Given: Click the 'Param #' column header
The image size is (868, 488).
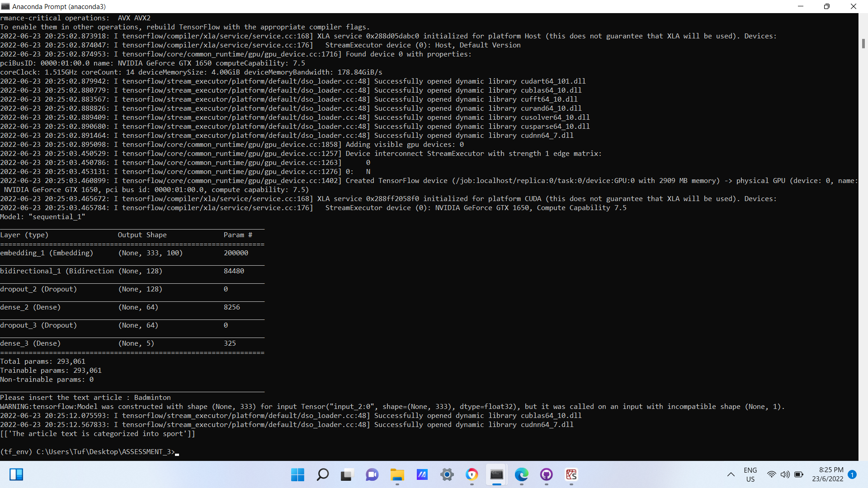Looking at the screenshot, I should 238,235.
